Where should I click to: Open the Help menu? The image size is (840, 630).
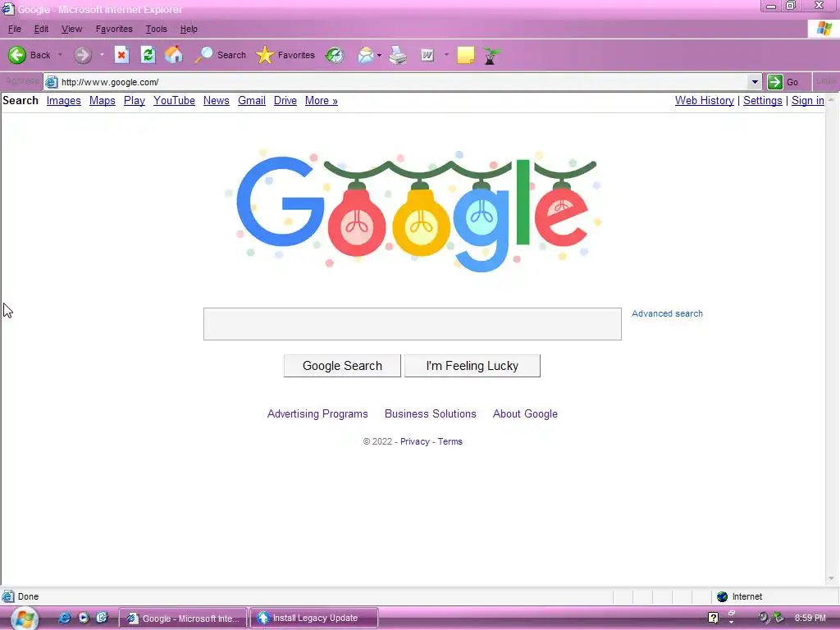point(189,29)
